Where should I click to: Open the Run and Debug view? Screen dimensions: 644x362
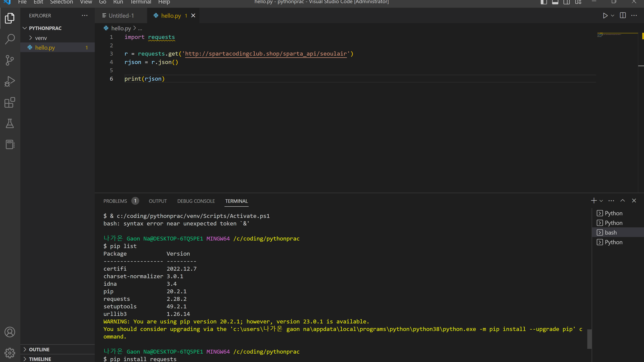click(x=10, y=81)
